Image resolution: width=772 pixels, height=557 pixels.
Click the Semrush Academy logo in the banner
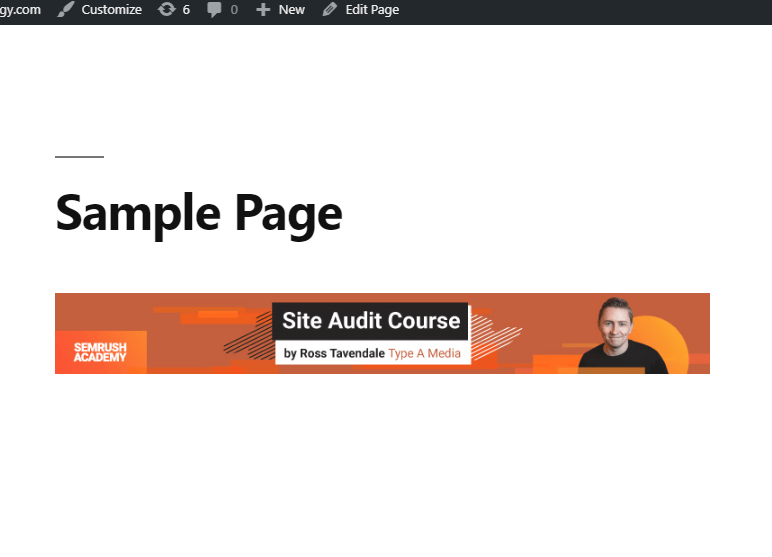(x=100, y=352)
